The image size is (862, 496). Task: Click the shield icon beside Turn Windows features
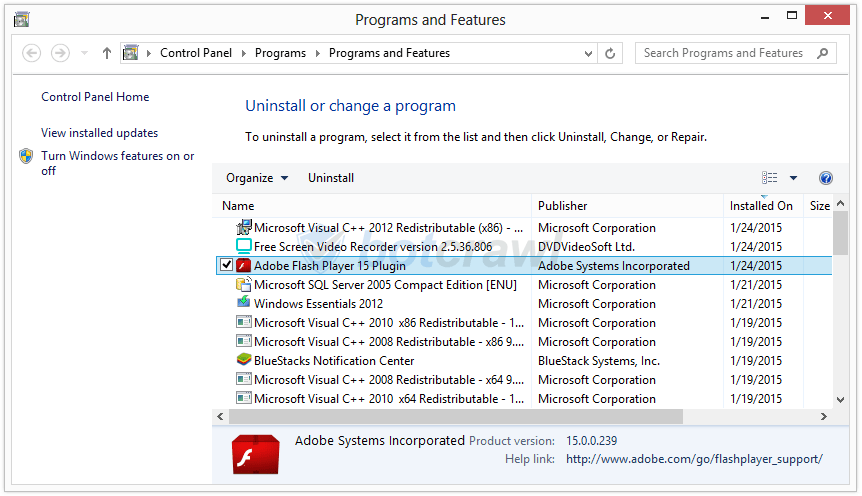pos(26,156)
